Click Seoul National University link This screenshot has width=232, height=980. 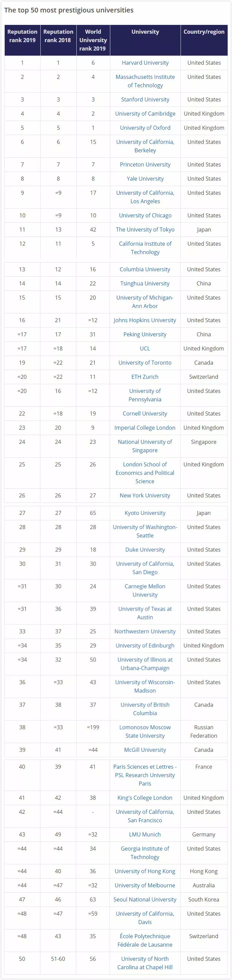(145, 899)
